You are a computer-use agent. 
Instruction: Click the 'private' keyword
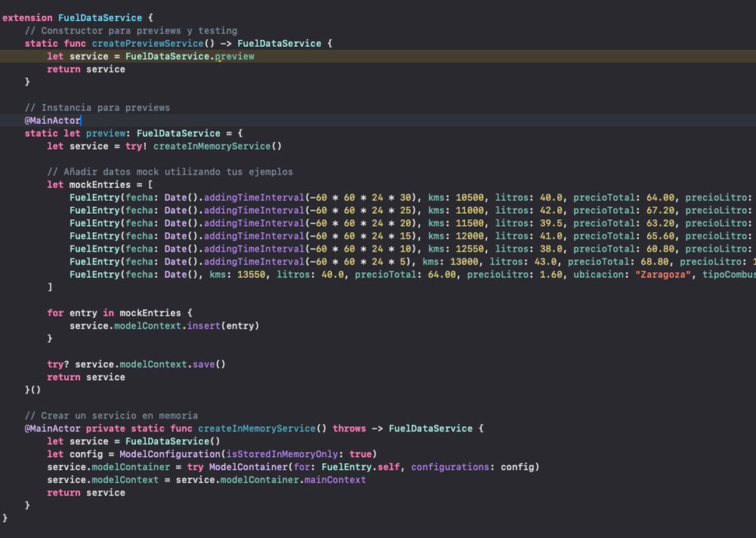click(x=106, y=428)
